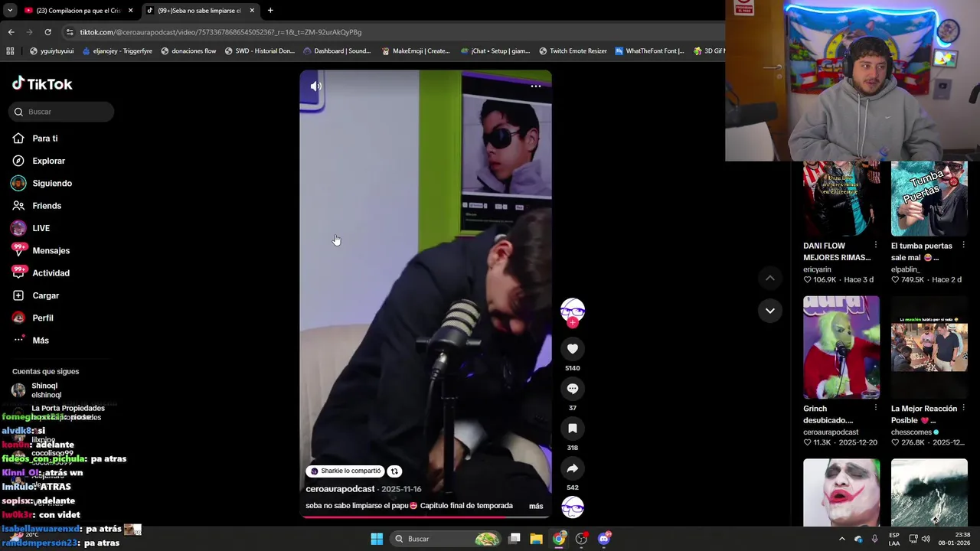The image size is (980, 551).
Task: Open the Windows Start menu
Action: pyautogui.click(x=377, y=539)
